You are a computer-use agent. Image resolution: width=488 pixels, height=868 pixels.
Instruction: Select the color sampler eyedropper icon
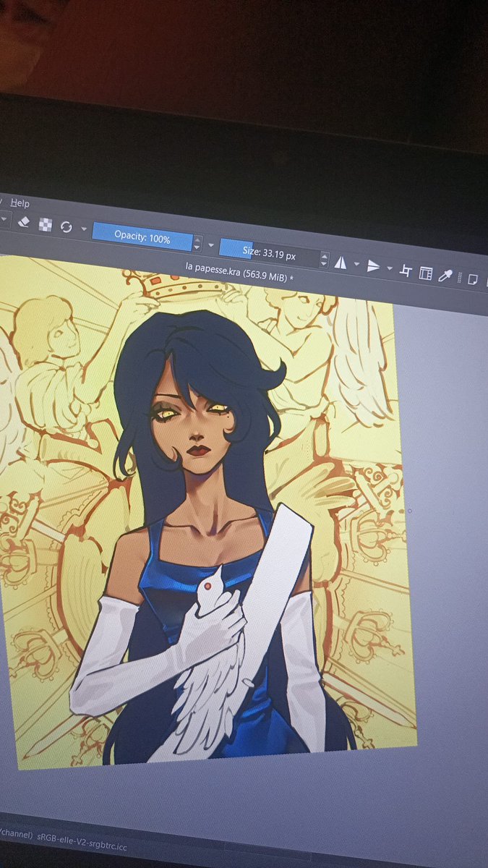446,276
